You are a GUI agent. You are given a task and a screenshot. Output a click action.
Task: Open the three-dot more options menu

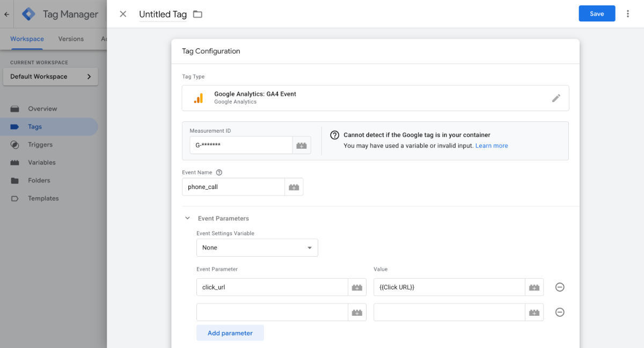(628, 14)
